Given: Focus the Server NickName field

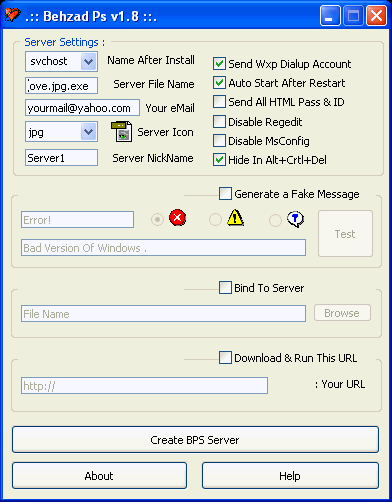Looking at the screenshot, I should 61,158.
